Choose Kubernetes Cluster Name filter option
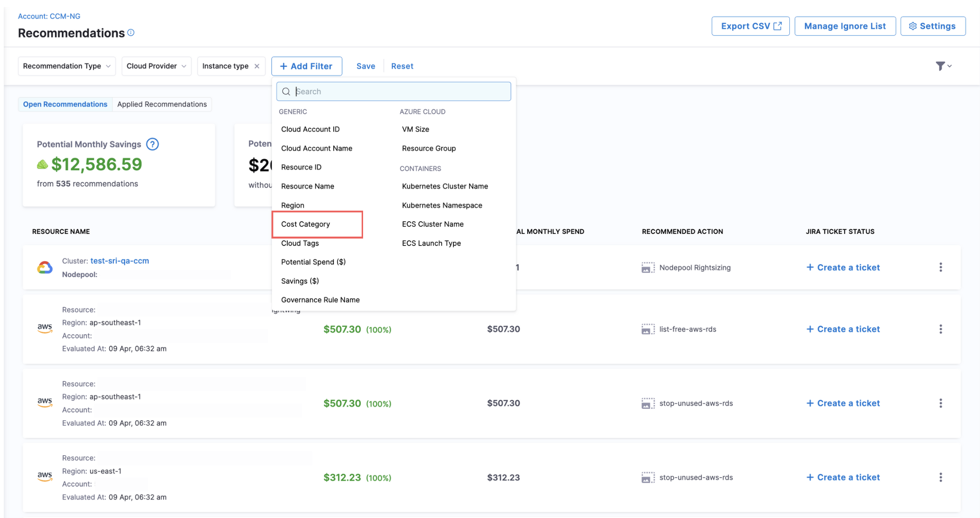The height and width of the screenshot is (518, 980). [x=444, y=186]
